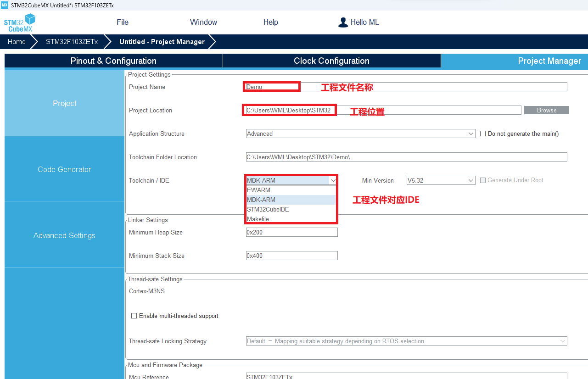Viewport: 588px width, 379px height.
Task: Open the Code Generator side panel
Action: pos(64,169)
